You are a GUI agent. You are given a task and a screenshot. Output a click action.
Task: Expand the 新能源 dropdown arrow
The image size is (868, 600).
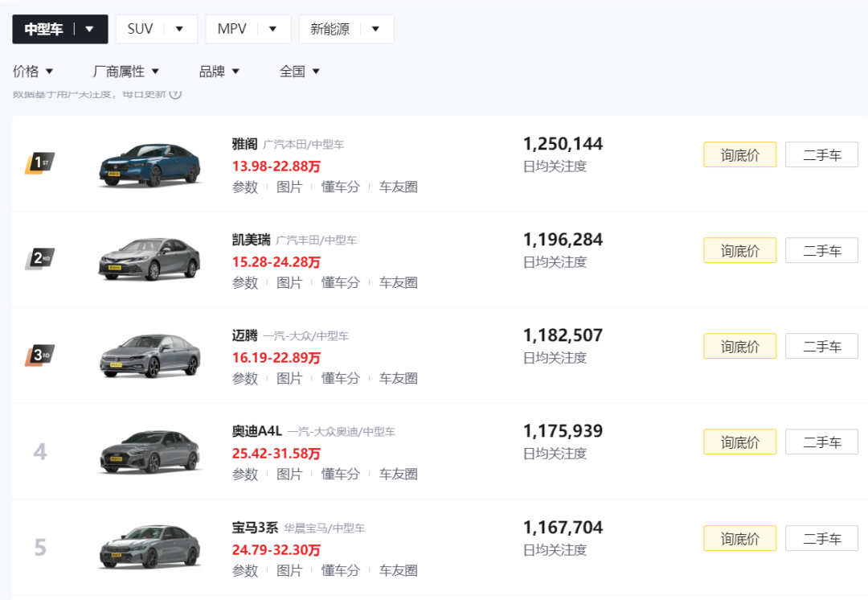point(376,30)
